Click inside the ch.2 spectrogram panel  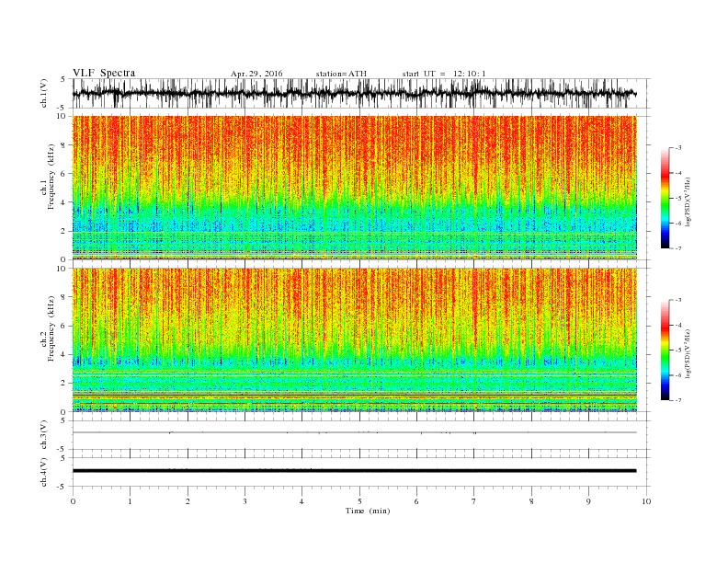355,340
